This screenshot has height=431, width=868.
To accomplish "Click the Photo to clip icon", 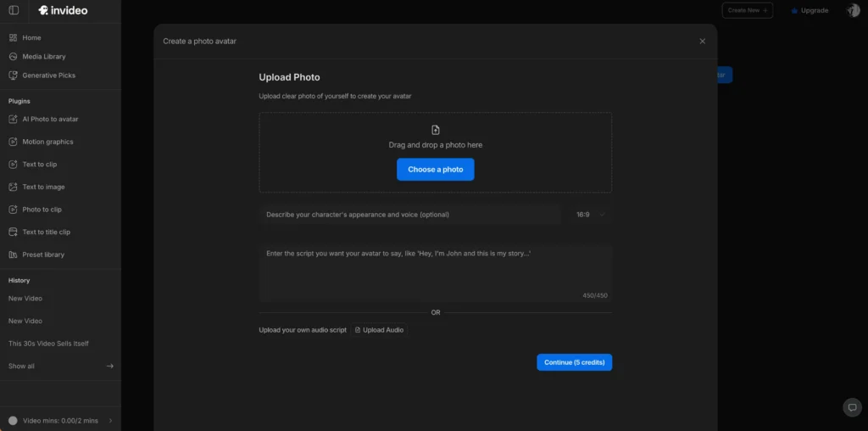I will pyautogui.click(x=13, y=210).
